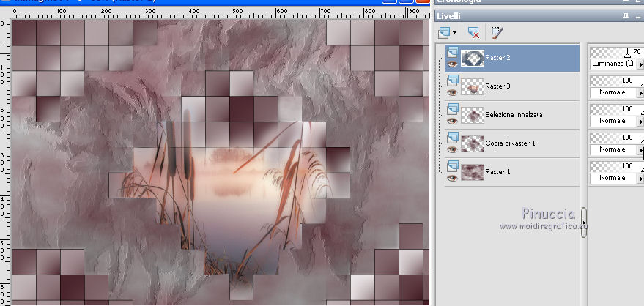644x306 pixels.
Task: Click the Delete Layer icon with red X
Action: 473,33
